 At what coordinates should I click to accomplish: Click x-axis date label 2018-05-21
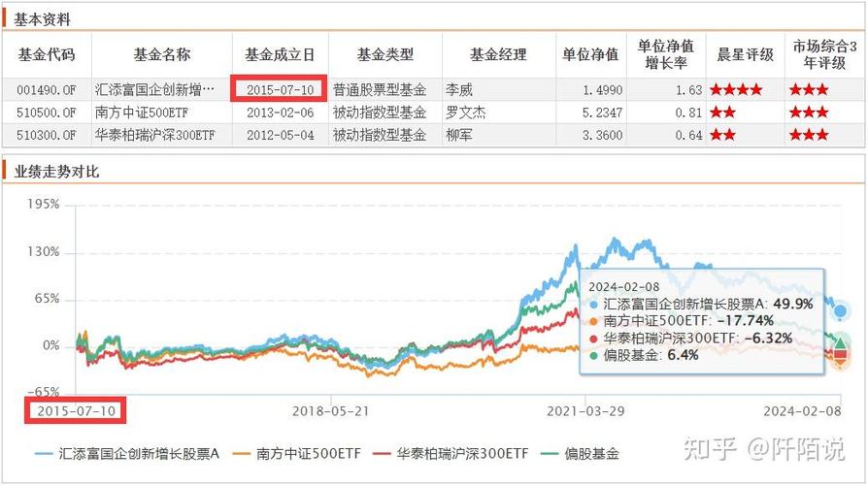[330, 411]
